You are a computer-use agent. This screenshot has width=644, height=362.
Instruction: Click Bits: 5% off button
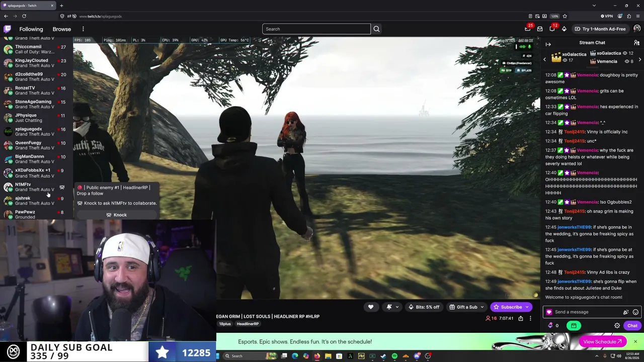424,307
